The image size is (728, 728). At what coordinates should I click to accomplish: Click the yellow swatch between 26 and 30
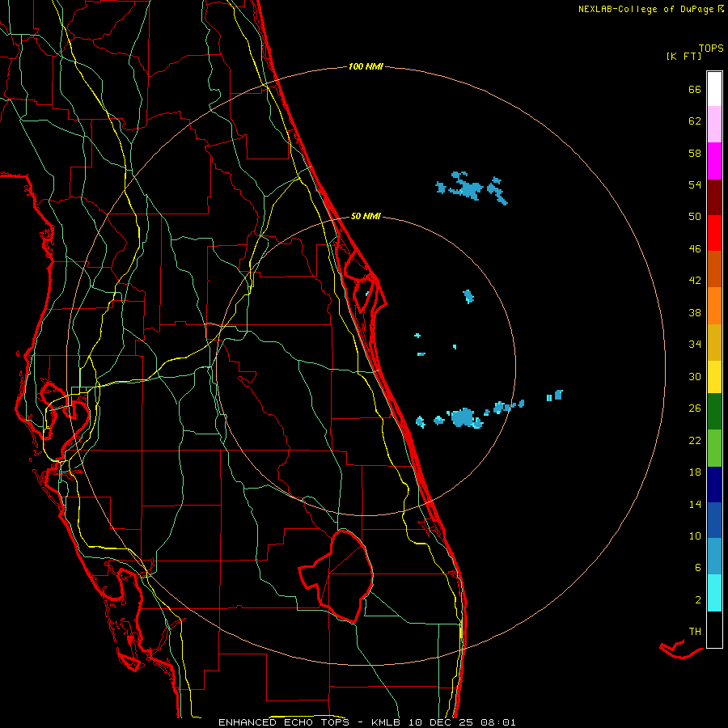[x=714, y=377]
